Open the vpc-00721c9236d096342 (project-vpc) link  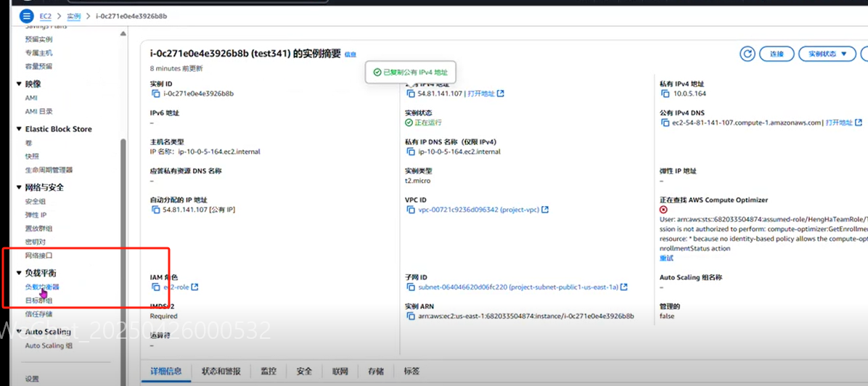pos(478,210)
